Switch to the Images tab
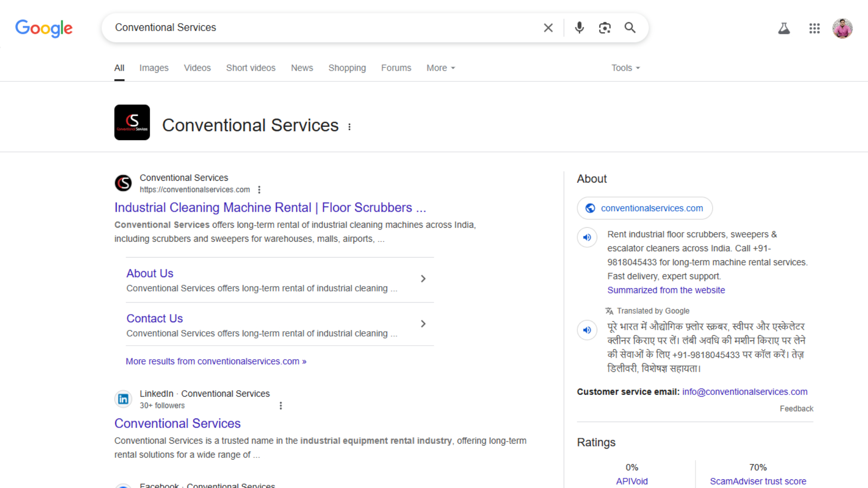Viewport: 868px width, 488px height. pyautogui.click(x=154, y=68)
